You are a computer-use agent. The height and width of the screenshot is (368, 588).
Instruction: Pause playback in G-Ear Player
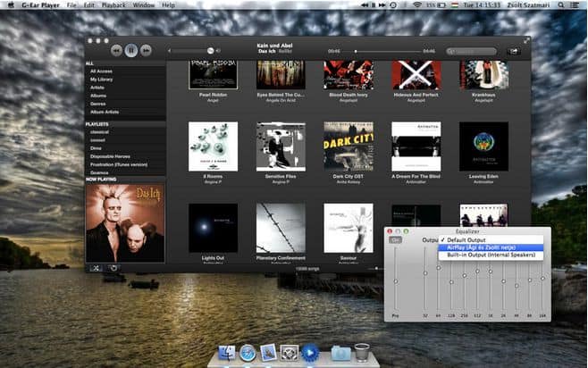[131, 50]
